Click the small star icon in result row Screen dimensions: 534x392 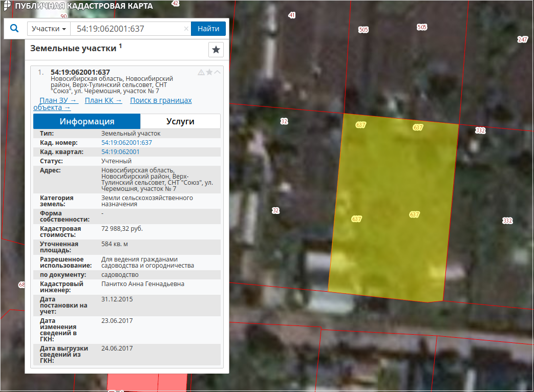pos(209,72)
